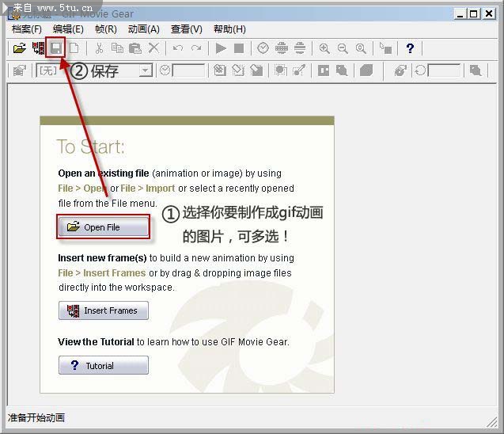504x434 pixels.
Task: Click the Zoom Out magnifier with minus
Action: click(343, 48)
